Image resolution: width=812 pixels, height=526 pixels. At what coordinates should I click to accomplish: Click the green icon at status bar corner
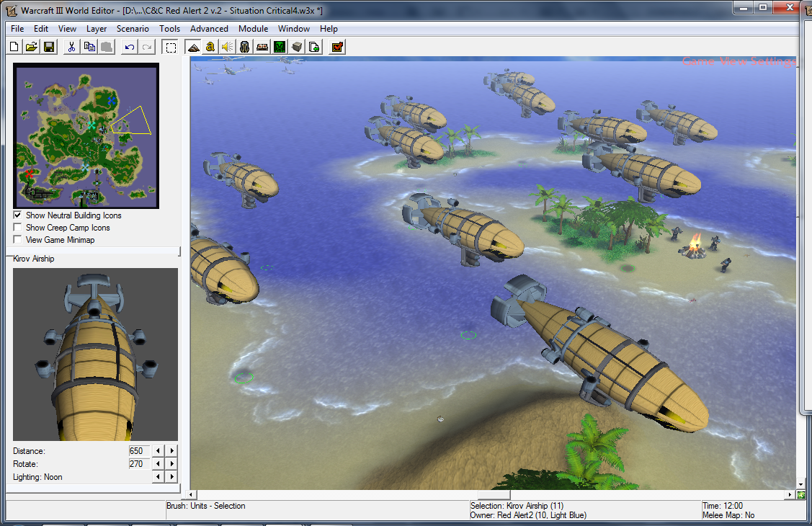801,495
